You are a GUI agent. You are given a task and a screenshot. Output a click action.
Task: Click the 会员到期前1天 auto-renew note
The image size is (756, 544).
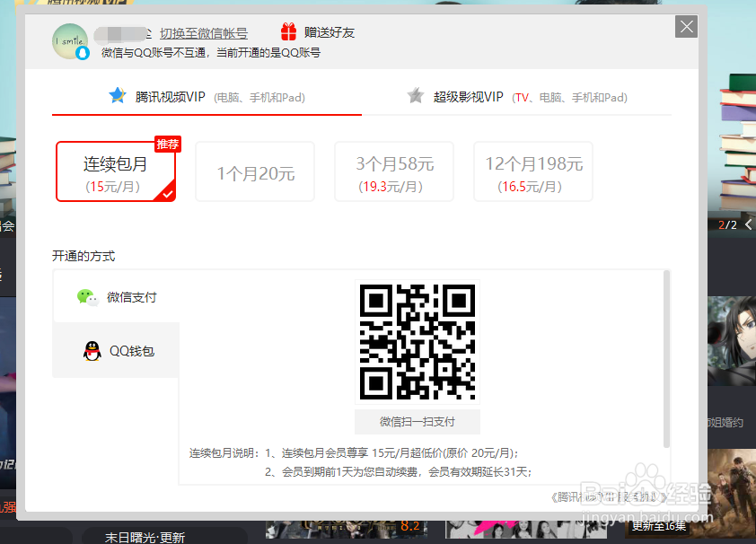click(x=399, y=471)
